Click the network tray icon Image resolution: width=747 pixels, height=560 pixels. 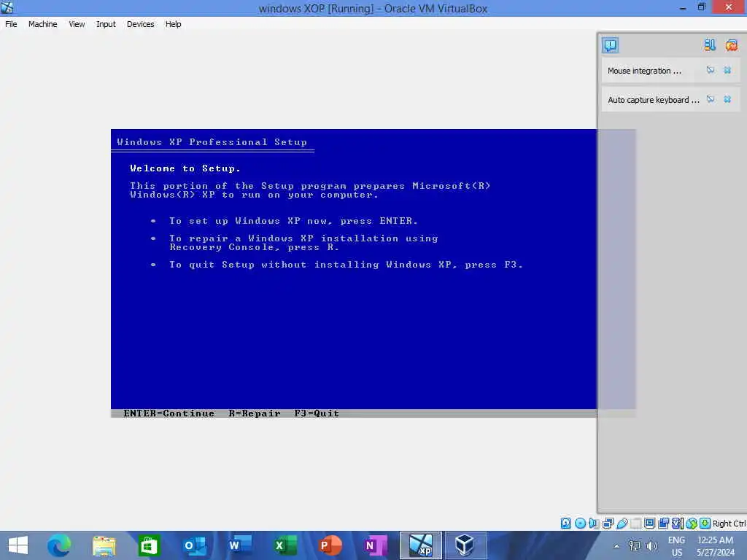(634, 545)
